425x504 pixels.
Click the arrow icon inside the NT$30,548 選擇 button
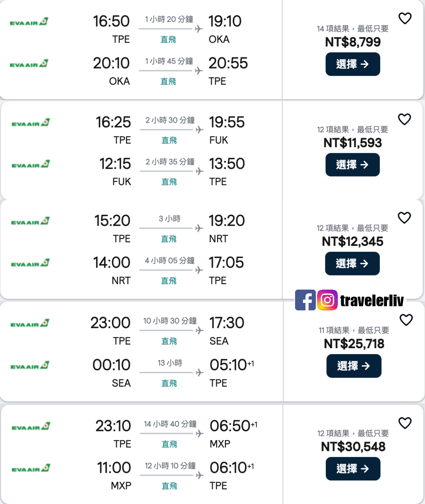pos(365,469)
